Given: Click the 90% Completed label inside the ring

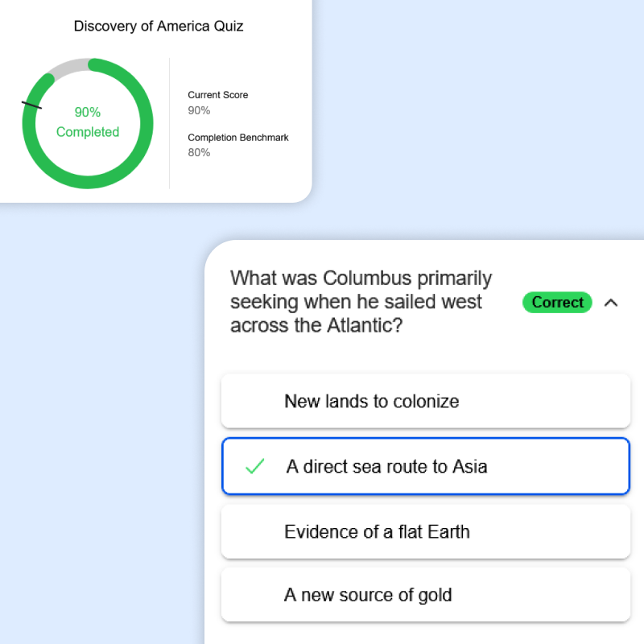Looking at the screenshot, I should pos(87,122).
